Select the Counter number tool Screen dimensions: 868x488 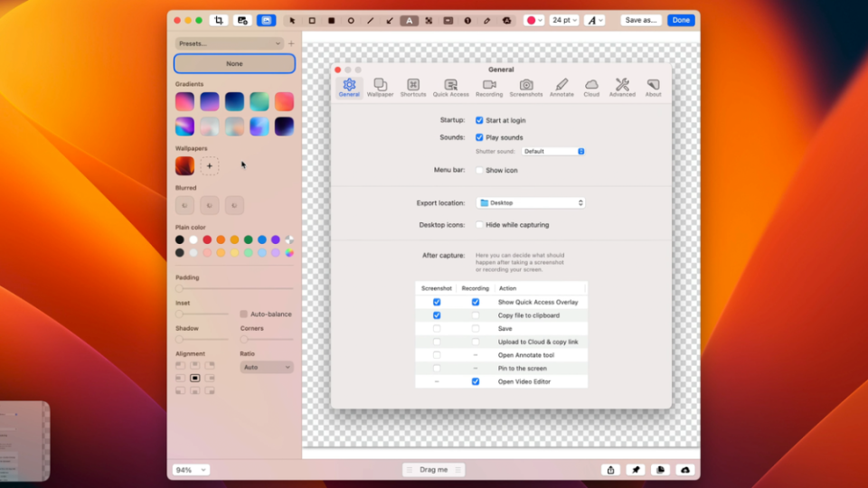467,20
